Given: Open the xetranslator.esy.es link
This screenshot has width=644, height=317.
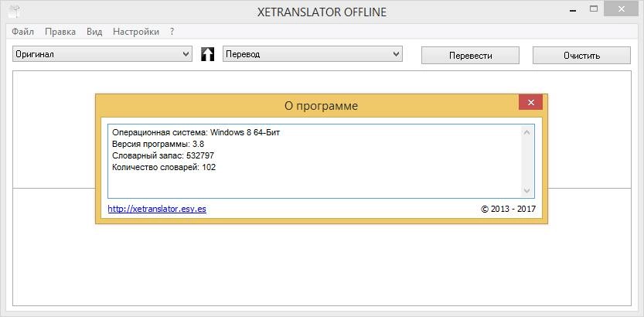Looking at the screenshot, I should (x=157, y=209).
